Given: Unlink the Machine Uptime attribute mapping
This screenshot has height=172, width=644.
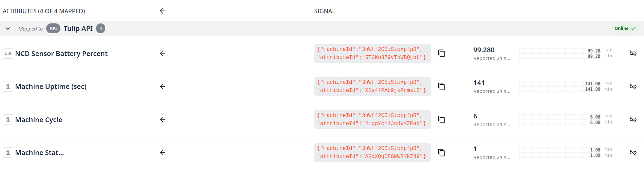Looking at the screenshot, I should pos(633,87).
